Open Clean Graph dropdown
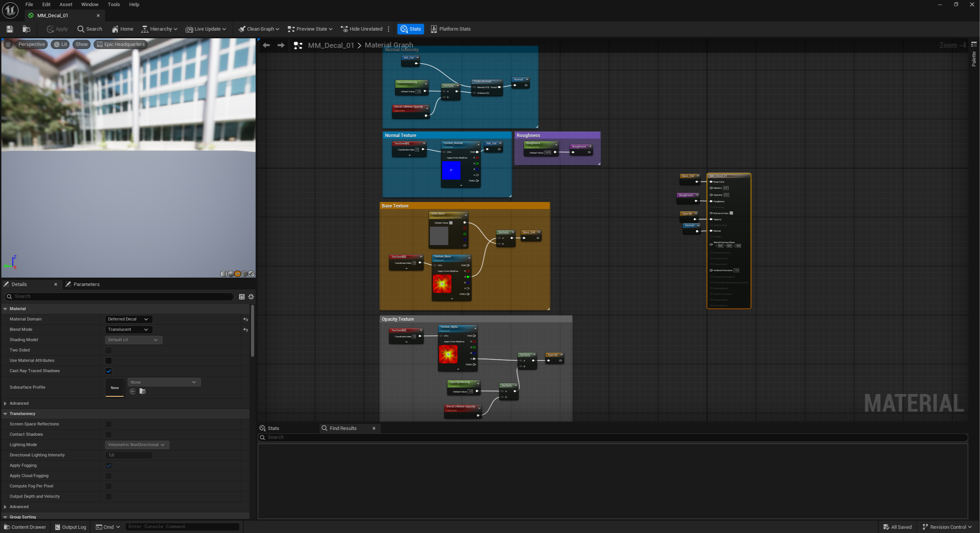 coord(258,29)
